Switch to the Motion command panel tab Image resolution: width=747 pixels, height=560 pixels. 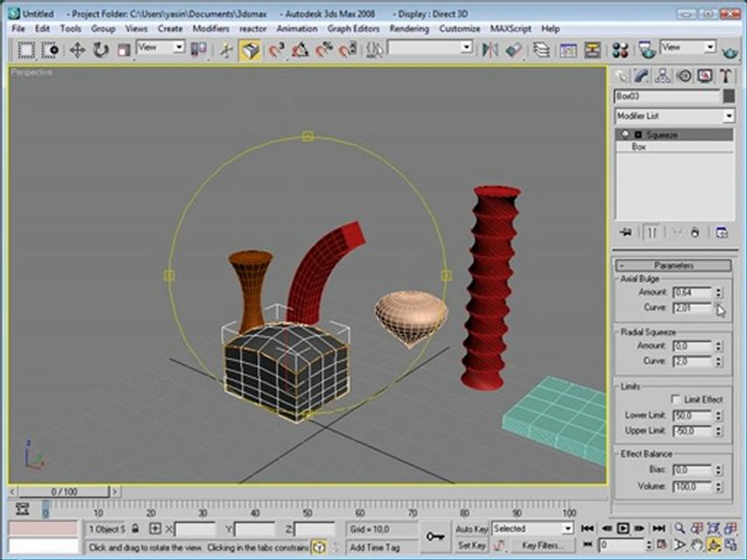click(x=684, y=76)
